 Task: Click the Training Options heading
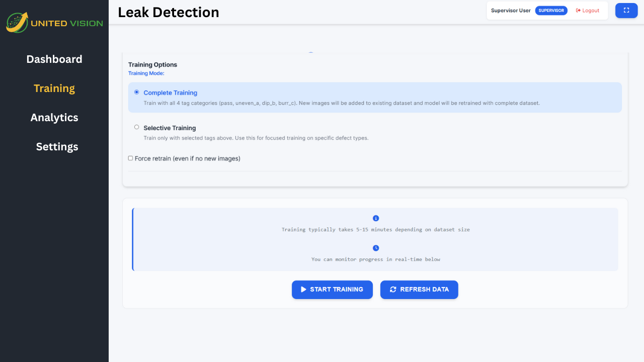pyautogui.click(x=152, y=64)
